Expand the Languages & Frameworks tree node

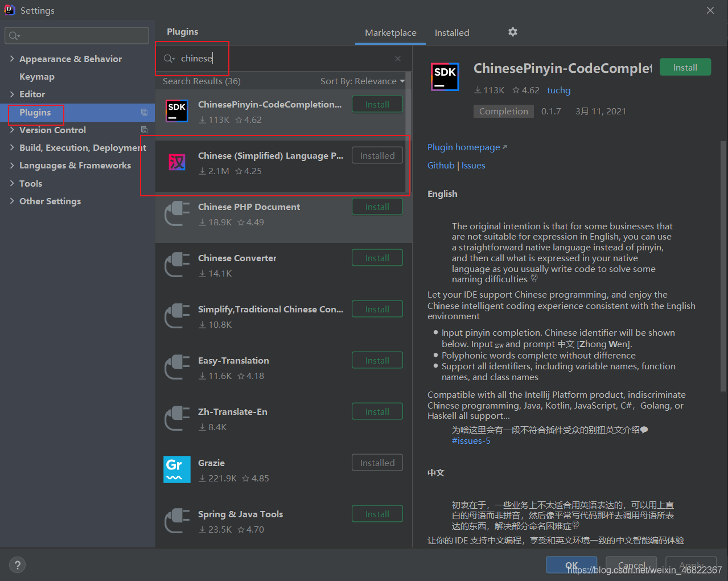point(12,165)
